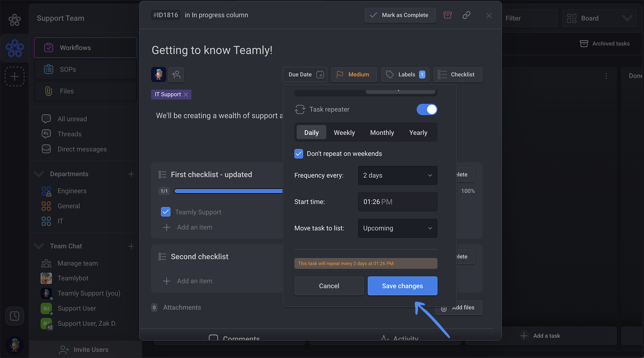Click the First checklist list icon
The width and height of the screenshot is (644, 358).
(x=162, y=175)
